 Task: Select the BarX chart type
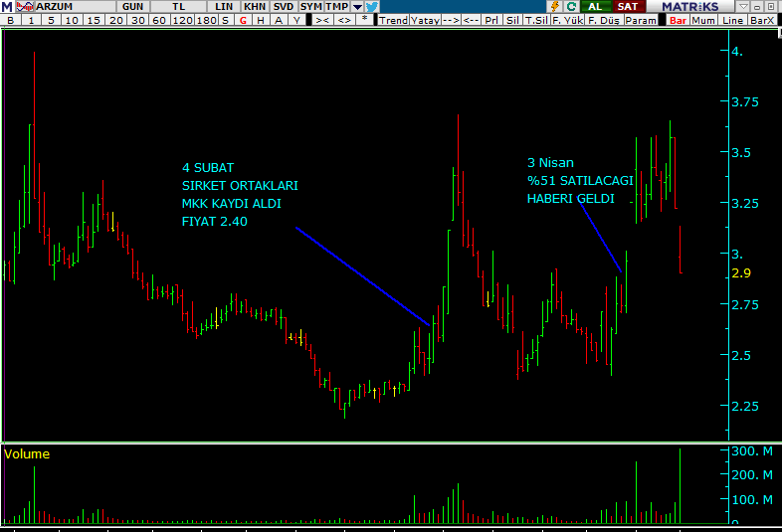click(x=762, y=20)
